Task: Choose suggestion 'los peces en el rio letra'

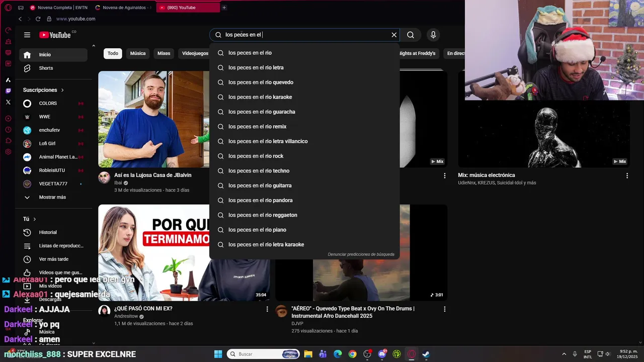Action: click(304, 67)
